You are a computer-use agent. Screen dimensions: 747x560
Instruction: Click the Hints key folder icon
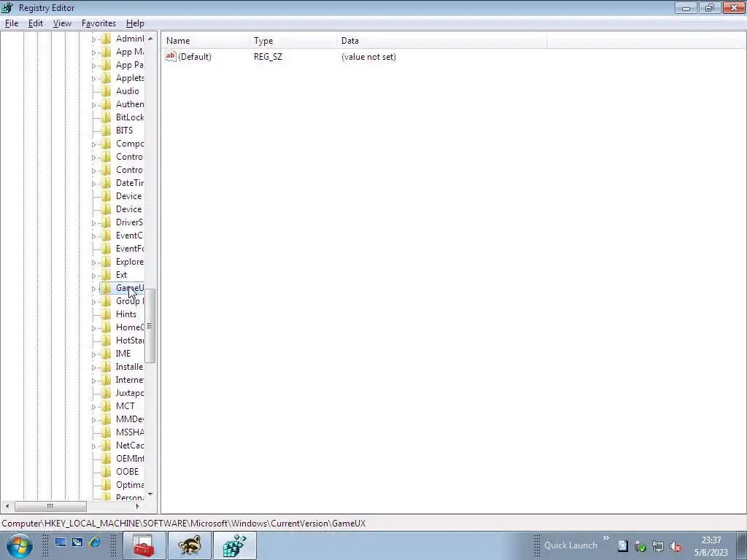[x=107, y=314]
